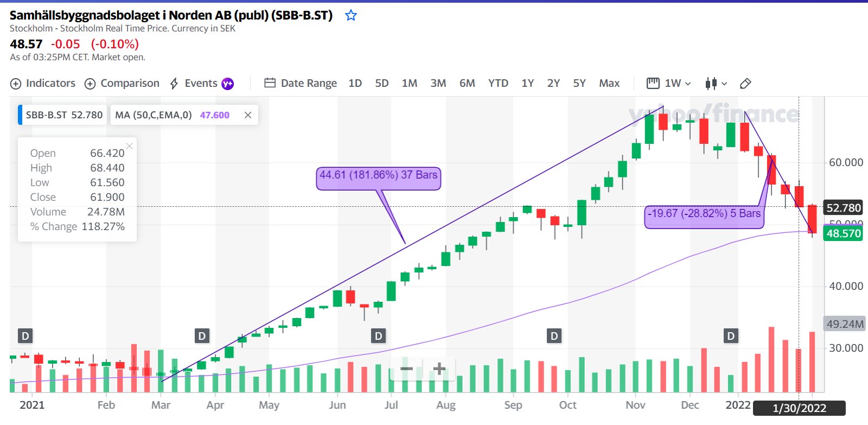Select the 5D range
The image size is (868, 425).
point(382,83)
